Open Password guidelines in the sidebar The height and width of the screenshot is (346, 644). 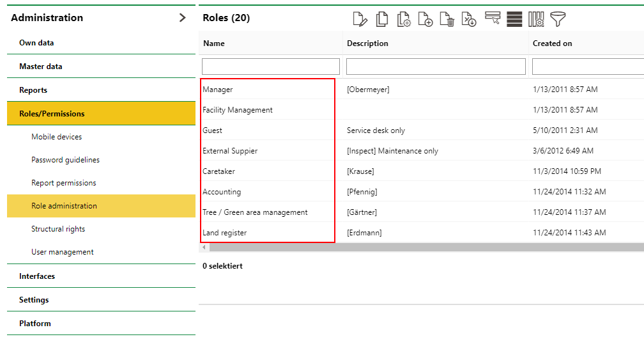click(65, 160)
